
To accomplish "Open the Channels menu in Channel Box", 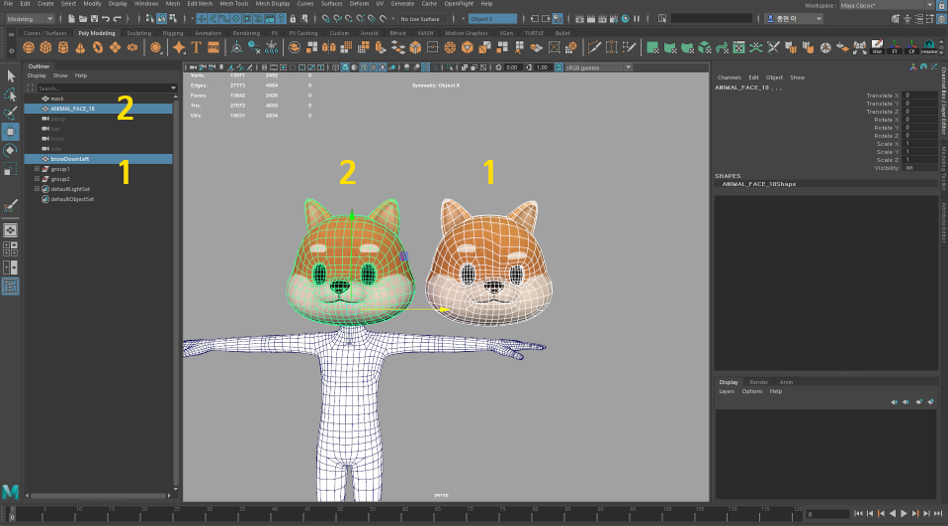I will [729, 77].
